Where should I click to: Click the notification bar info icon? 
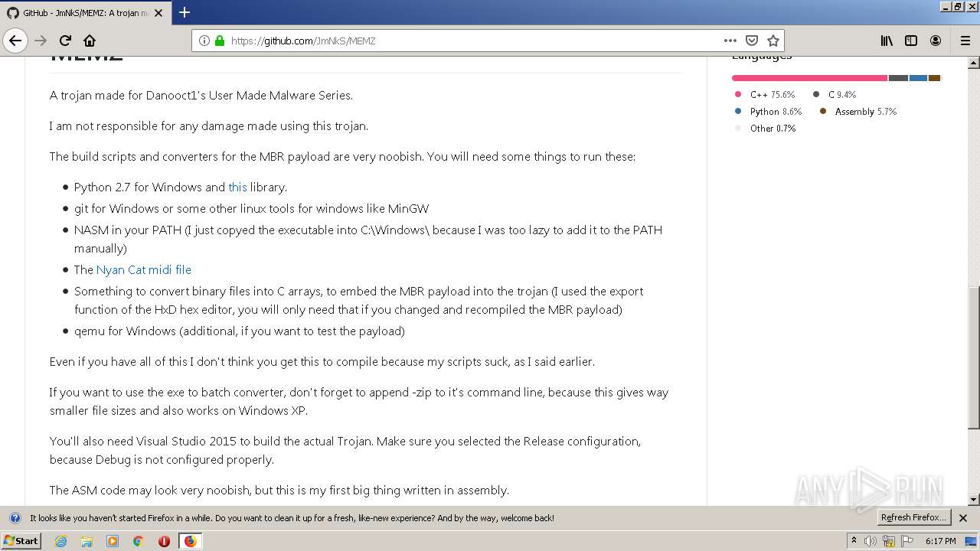tap(15, 518)
